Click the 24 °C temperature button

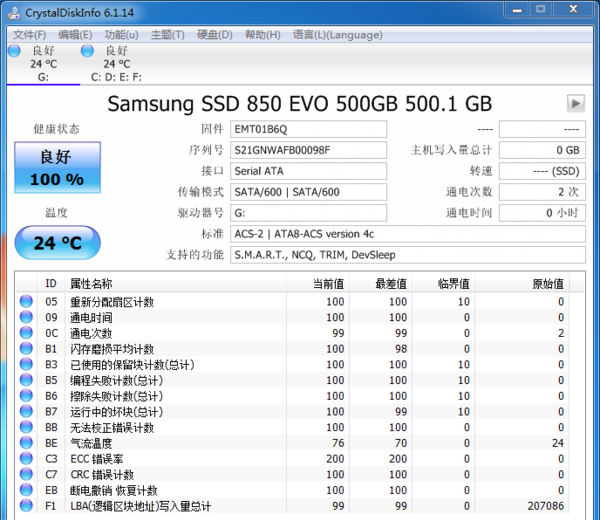click(57, 243)
